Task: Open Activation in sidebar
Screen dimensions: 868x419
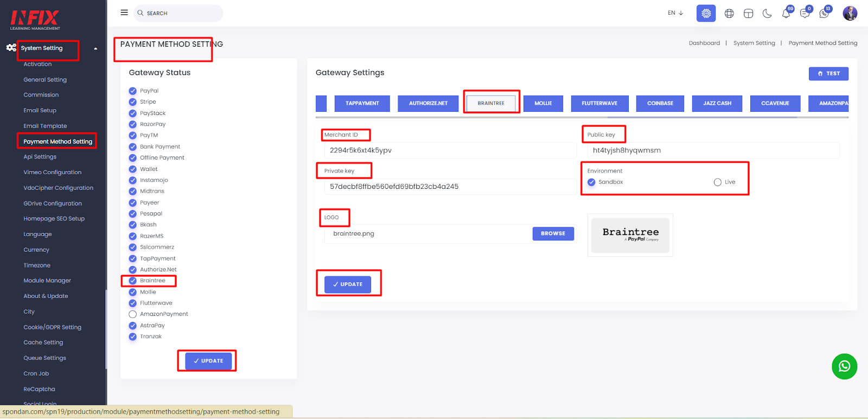Action: point(37,64)
